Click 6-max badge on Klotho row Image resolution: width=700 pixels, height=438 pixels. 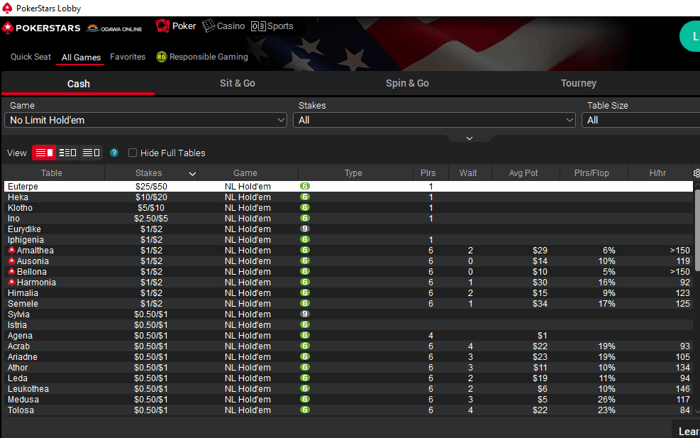coord(305,208)
